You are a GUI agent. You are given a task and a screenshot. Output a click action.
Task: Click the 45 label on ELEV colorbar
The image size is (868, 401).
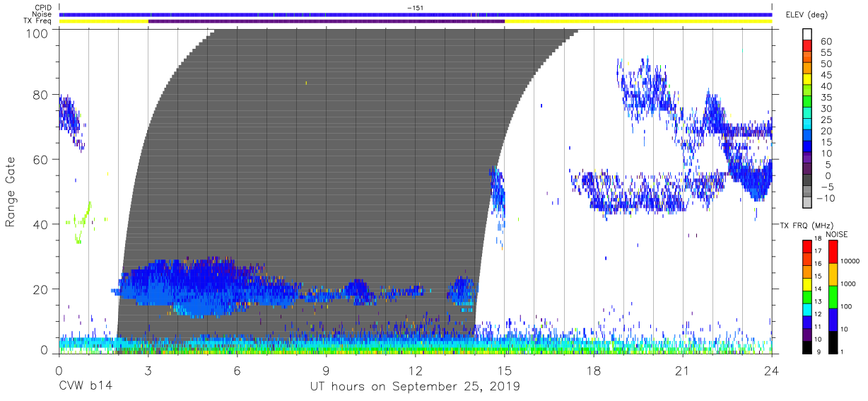[x=825, y=75]
